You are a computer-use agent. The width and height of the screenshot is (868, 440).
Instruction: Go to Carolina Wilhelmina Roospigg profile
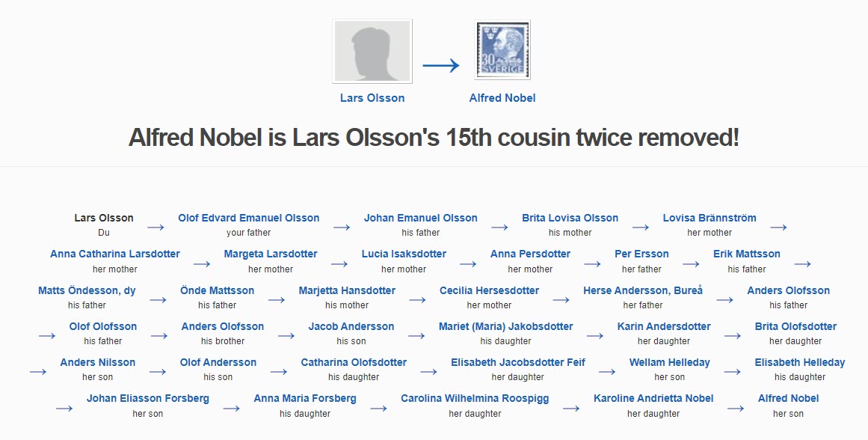[475, 398]
